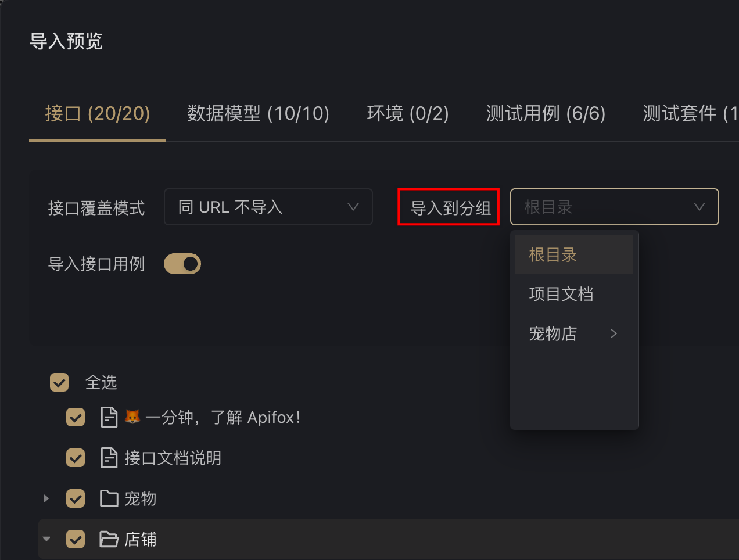739x560 pixels.
Task: Open the 测试用例 (6/6) tab
Action: tap(546, 113)
